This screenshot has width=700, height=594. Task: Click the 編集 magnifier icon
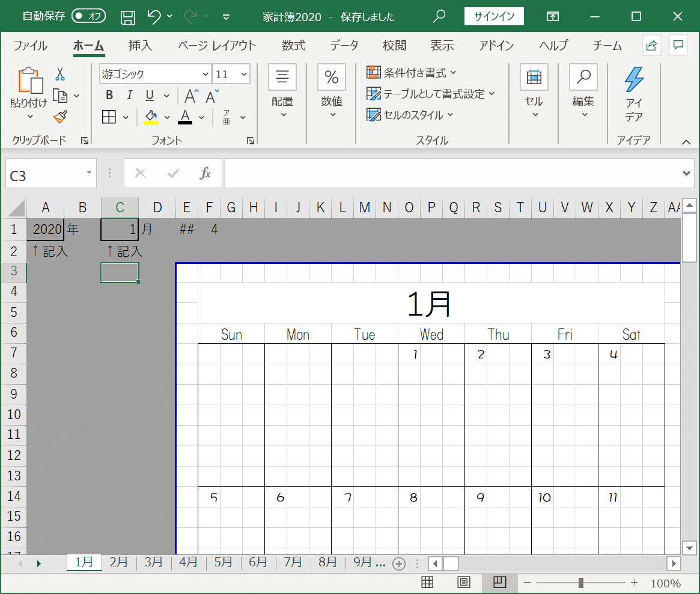pos(583,78)
